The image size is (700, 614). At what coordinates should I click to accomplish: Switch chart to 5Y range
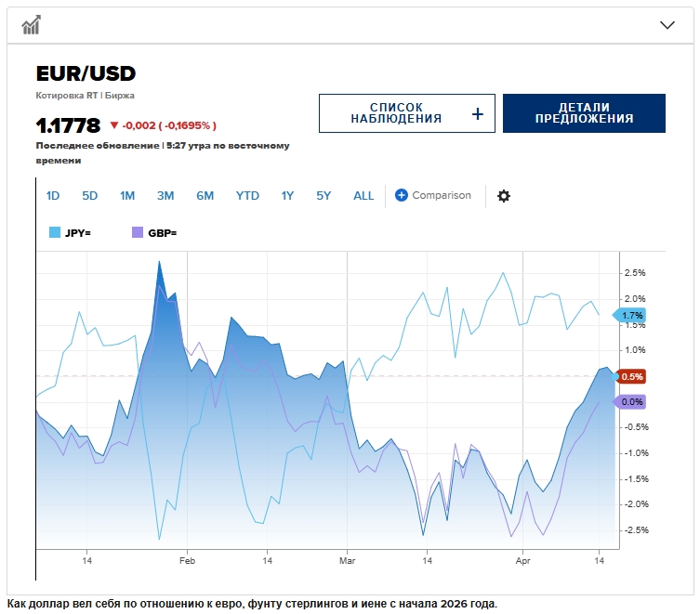pos(324,196)
